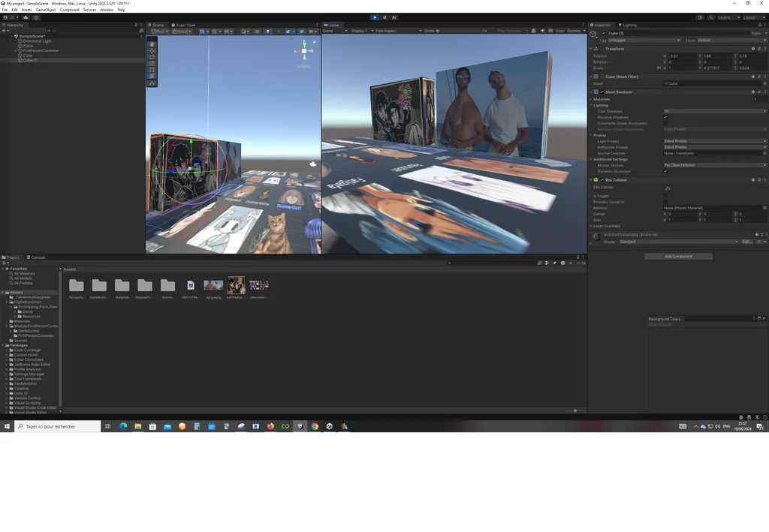The height and width of the screenshot is (532, 769).
Task: Open the cloud services icon
Action: (x=26, y=18)
